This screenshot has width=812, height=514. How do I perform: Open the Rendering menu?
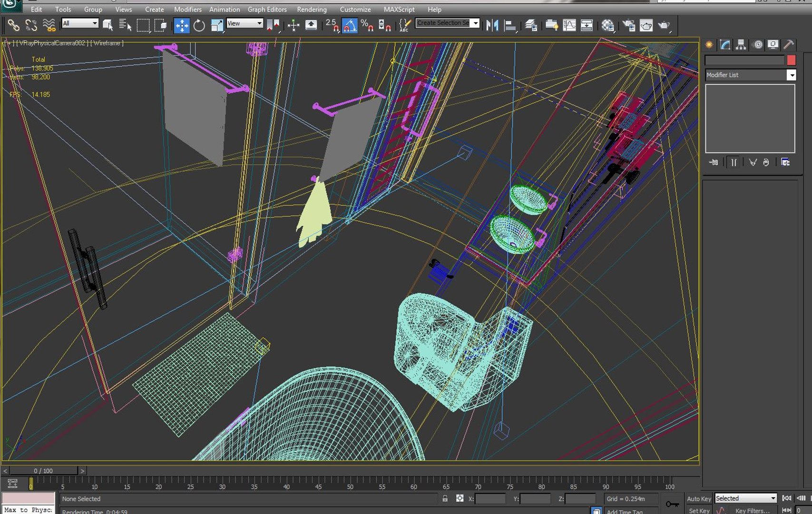pos(312,9)
